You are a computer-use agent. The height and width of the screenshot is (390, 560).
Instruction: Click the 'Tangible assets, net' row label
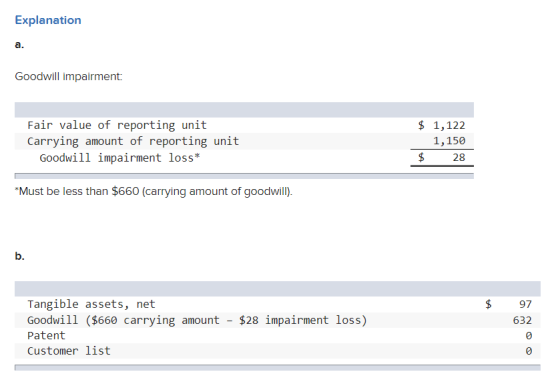91,304
